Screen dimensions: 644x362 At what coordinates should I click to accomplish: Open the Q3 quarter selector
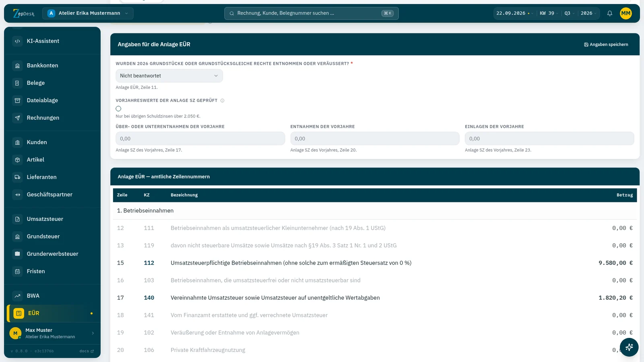[x=569, y=13]
